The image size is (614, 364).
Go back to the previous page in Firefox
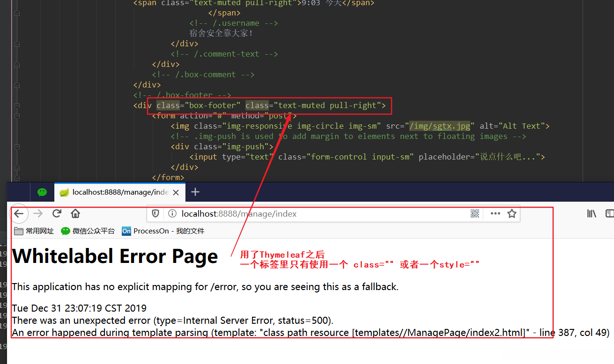(19, 214)
